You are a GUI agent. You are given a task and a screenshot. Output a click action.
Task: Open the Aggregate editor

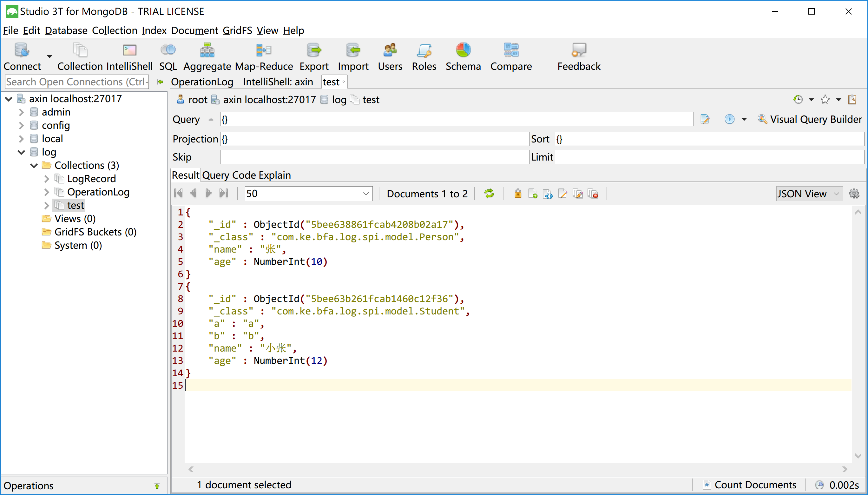pyautogui.click(x=207, y=56)
